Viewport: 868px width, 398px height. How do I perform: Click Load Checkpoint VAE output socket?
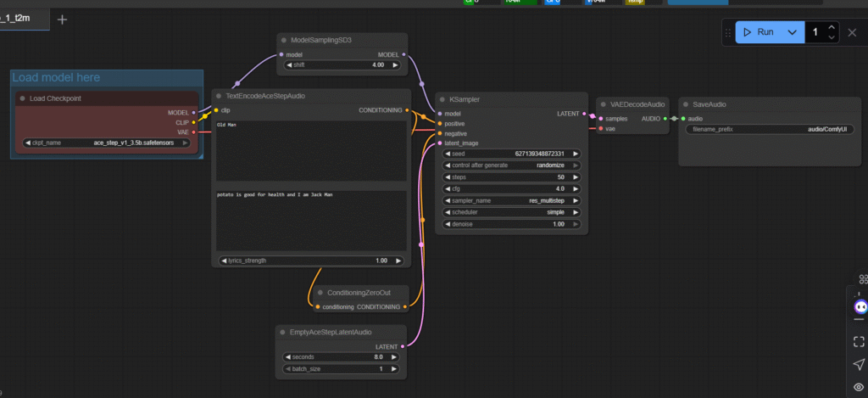(x=193, y=132)
